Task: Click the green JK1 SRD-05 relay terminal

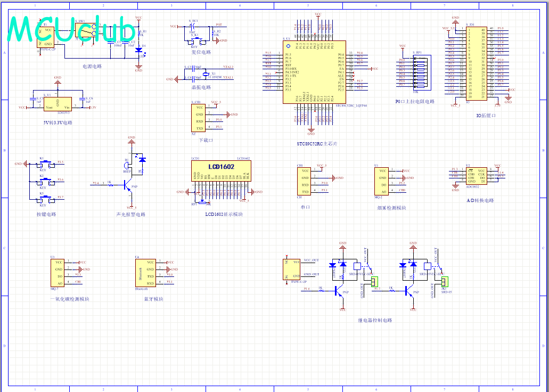Action: pyautogui.click(x=445, y=282)
